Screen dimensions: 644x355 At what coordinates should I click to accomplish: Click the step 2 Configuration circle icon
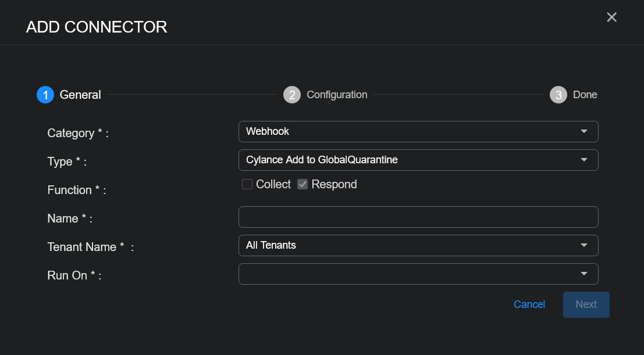[292, 95]
